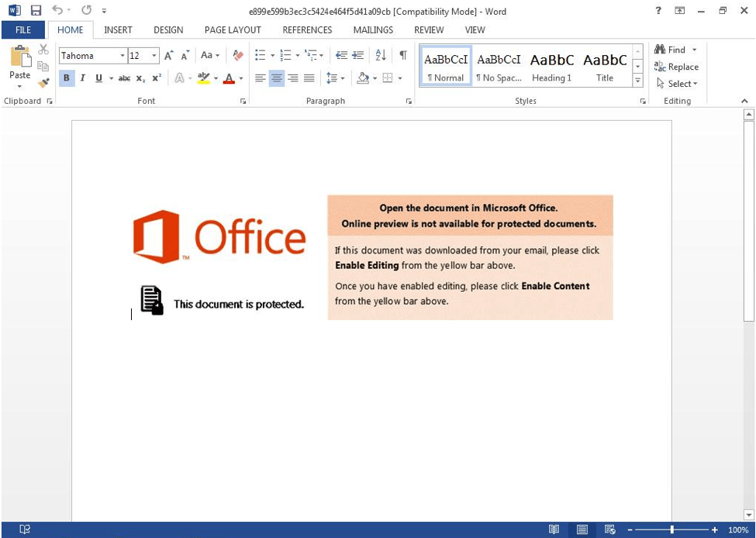Click the red font color button
Screen dimensions: 756x538
pyautogui.click(x=230, y=78)
